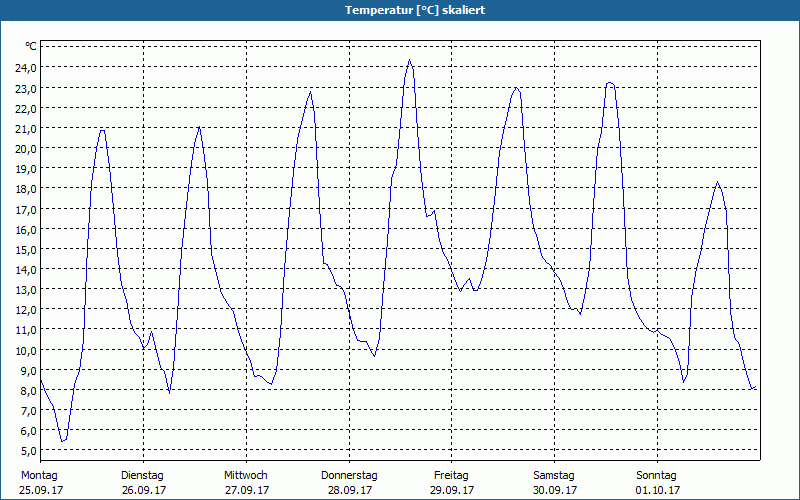Screen dimensions: 800x500
Task: Click the '18,0' y-axis value
Action: pyautogui.click(x=25, y=189)
